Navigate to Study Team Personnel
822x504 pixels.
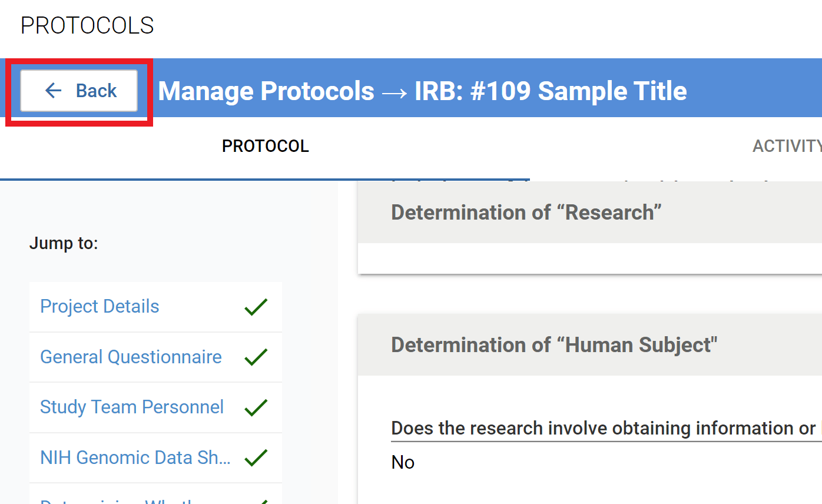coord(132,407)
